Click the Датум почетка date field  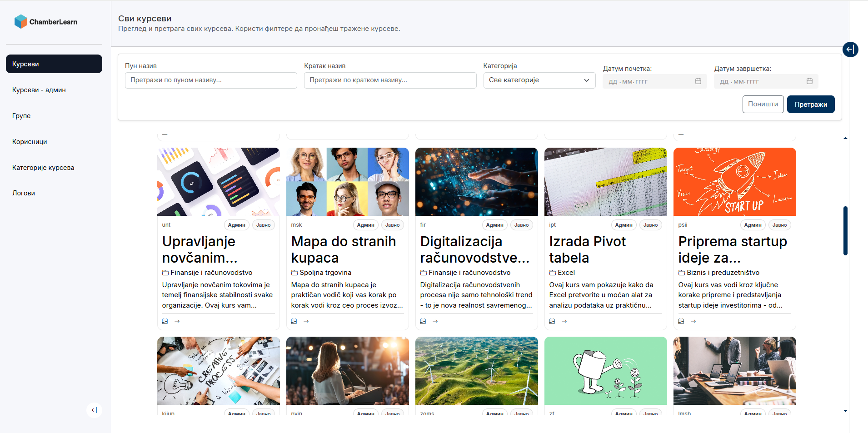click(654, 81)
